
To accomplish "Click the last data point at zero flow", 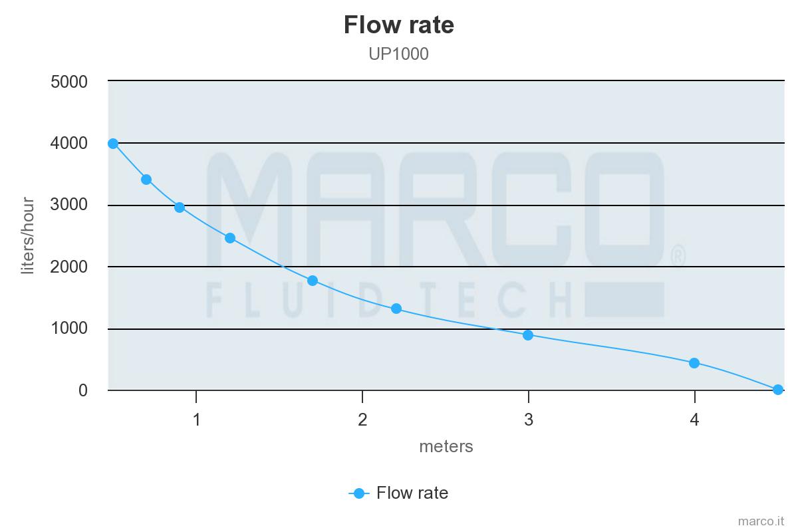I will [x=778, y=390].
